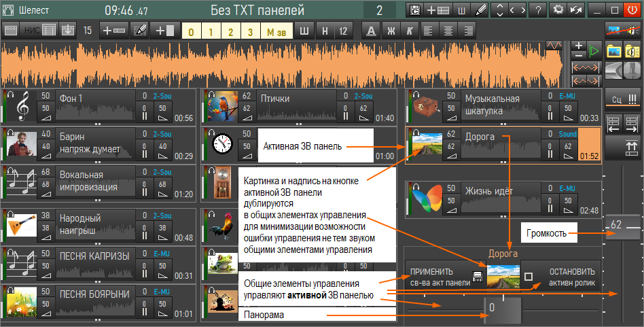Click the volume slider handle showing 62
This screenshot has width=644, height=327.
(623, 227)
